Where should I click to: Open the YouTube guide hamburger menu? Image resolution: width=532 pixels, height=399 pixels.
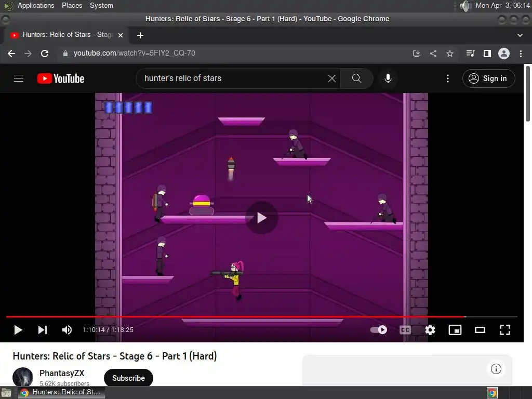pos(19,78)
